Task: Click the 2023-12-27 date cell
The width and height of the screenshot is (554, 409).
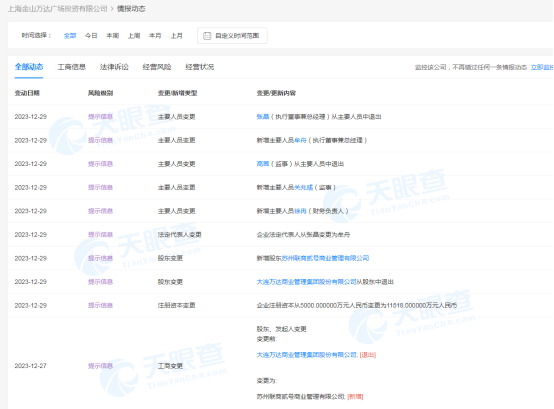Action: pyautogui.click(x=30, y=366)
